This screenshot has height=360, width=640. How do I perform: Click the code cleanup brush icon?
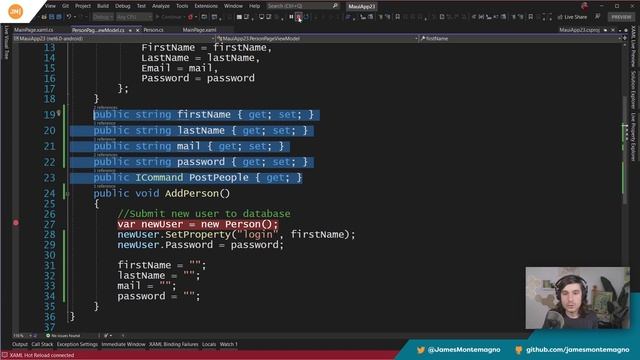pyautogui.click(x=107, y=336)
